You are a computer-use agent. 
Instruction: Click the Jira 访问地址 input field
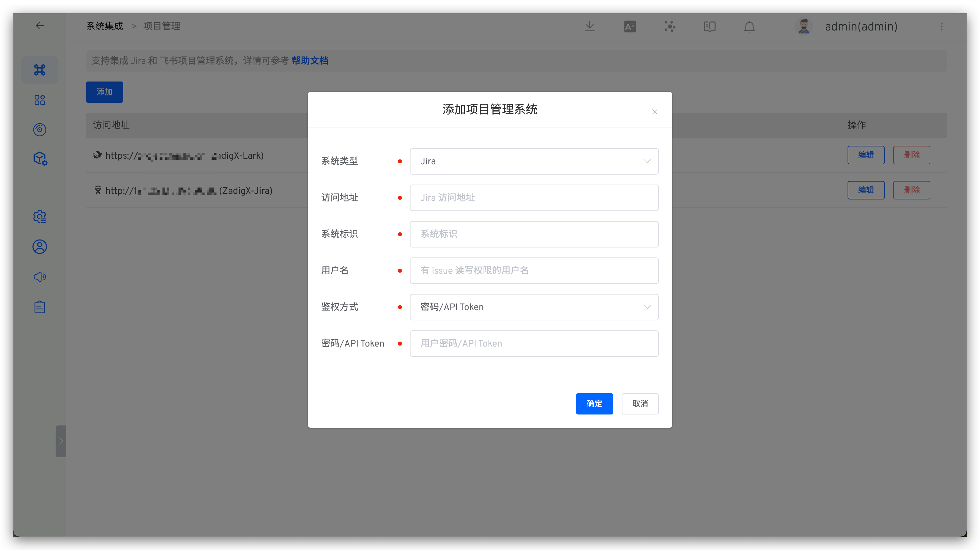pos(534,198)
